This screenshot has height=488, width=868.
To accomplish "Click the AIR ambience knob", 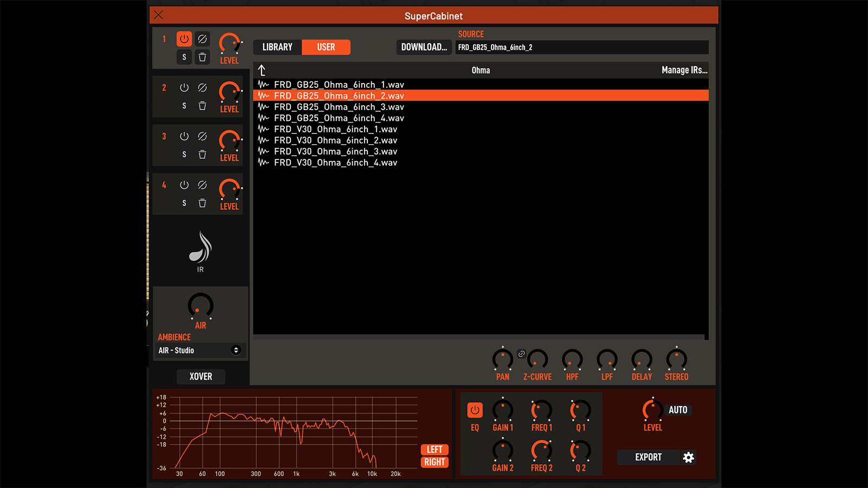I will pos(200,306).
